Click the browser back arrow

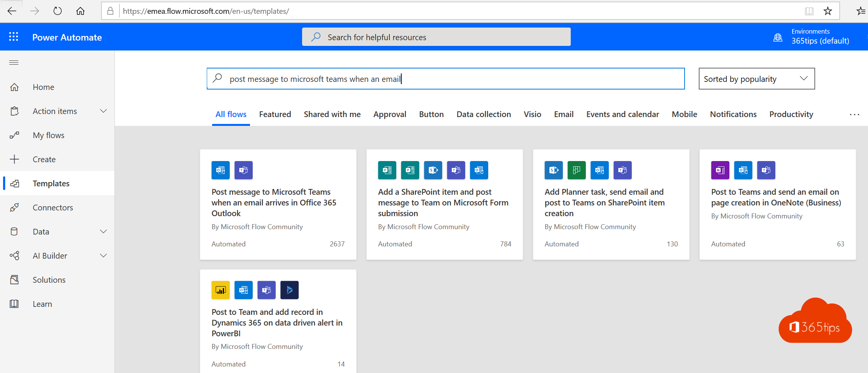coord(12,11)
